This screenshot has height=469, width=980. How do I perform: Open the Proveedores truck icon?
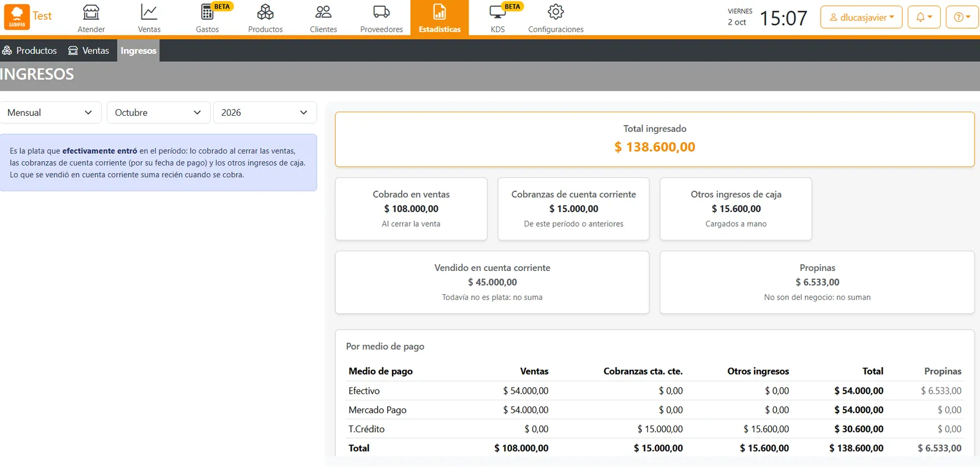(x=382, y=12)
